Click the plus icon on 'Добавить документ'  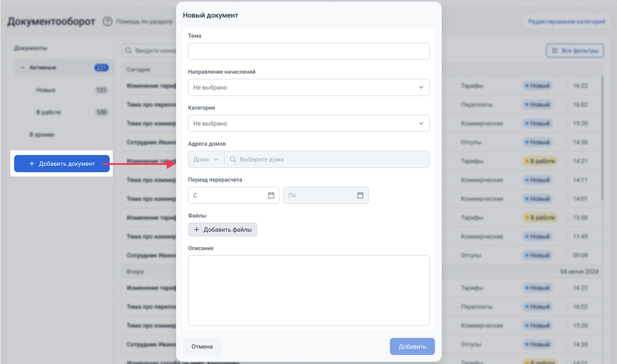pyautogui.click(x=32, y=164)
